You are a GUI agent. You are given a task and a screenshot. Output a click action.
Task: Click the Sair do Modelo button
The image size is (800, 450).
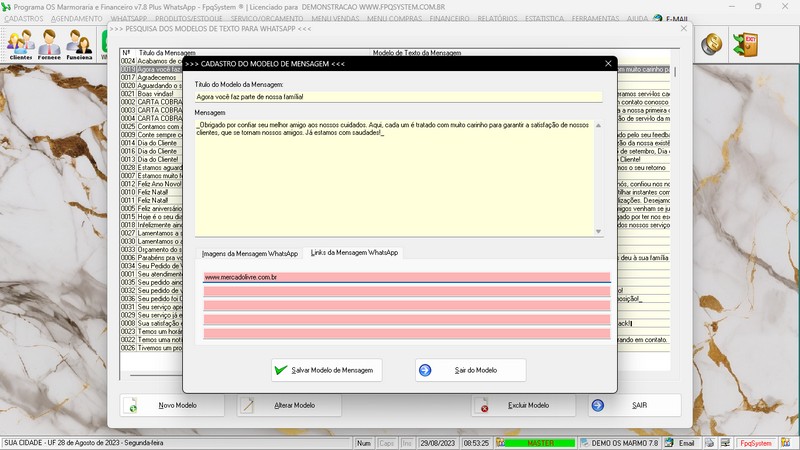click(x=470, y=370)
